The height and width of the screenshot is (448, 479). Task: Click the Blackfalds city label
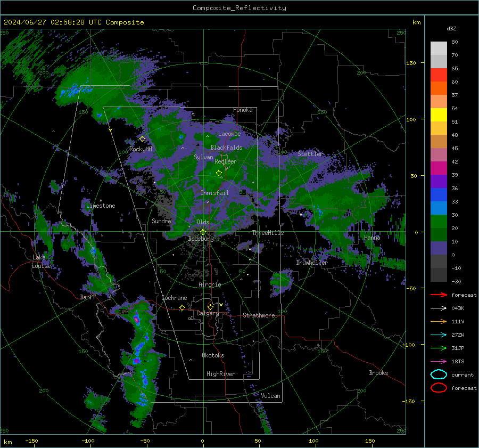(226, 148)
